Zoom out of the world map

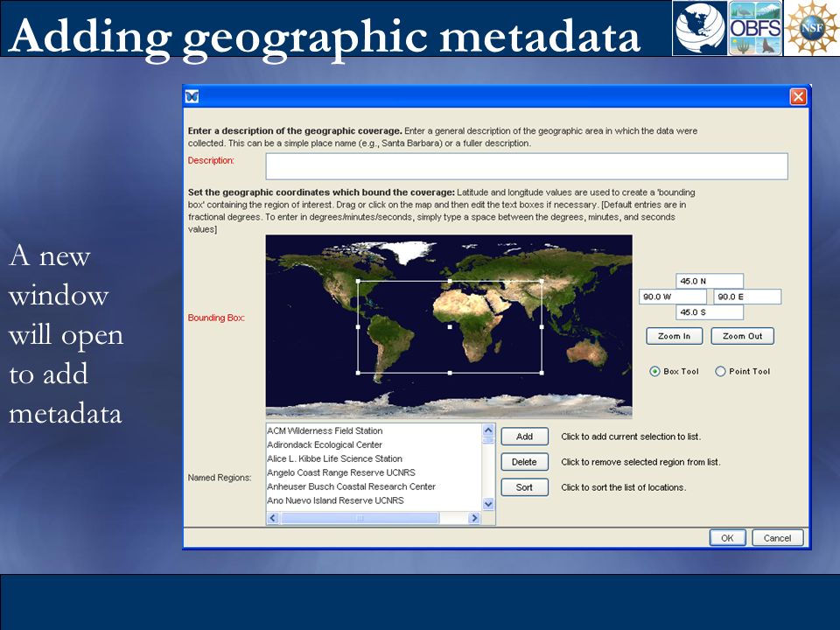click(742, 336)
